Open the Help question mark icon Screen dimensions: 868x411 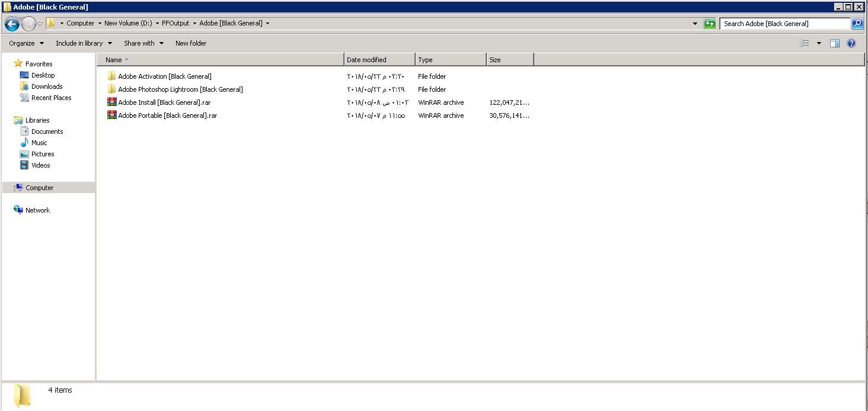[x=851, y=43]
